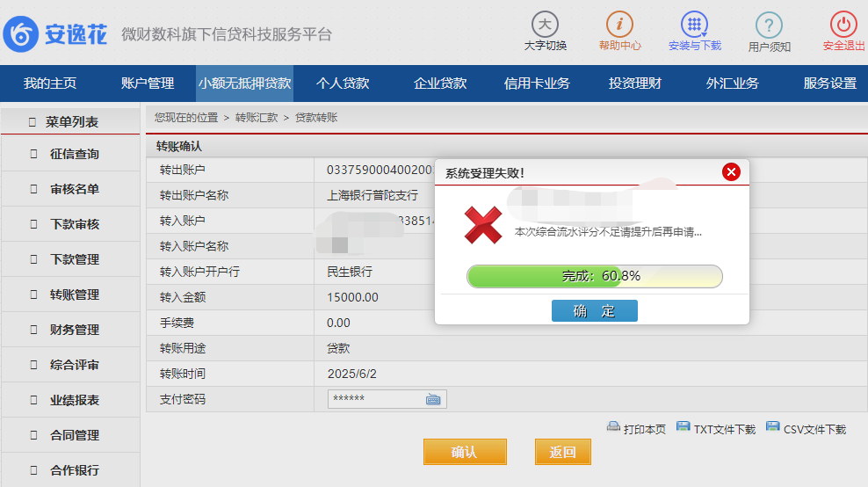Click the 安逸花 logo icon
The height and width of the screenshot is (487, 868).
click(20, 34)
